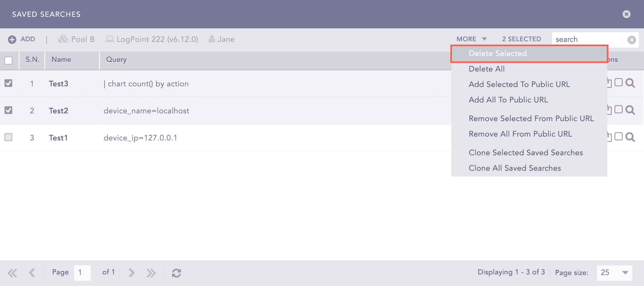Viewport: 644px width, 286px height.
Task: Uncheck the Test3 row checkbox
Action: tap(8, 83)
